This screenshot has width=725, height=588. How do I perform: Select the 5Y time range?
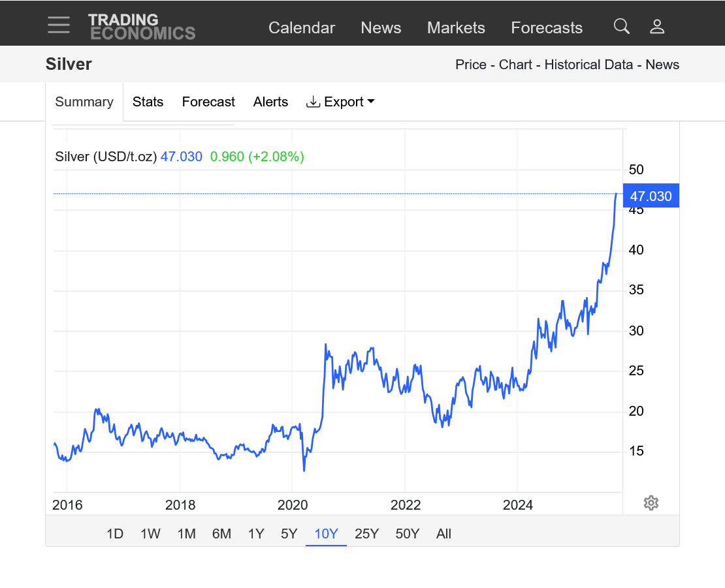[289, 534]
